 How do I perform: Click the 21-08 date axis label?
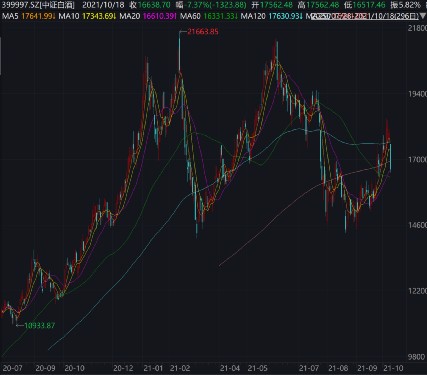coord(338,368)
